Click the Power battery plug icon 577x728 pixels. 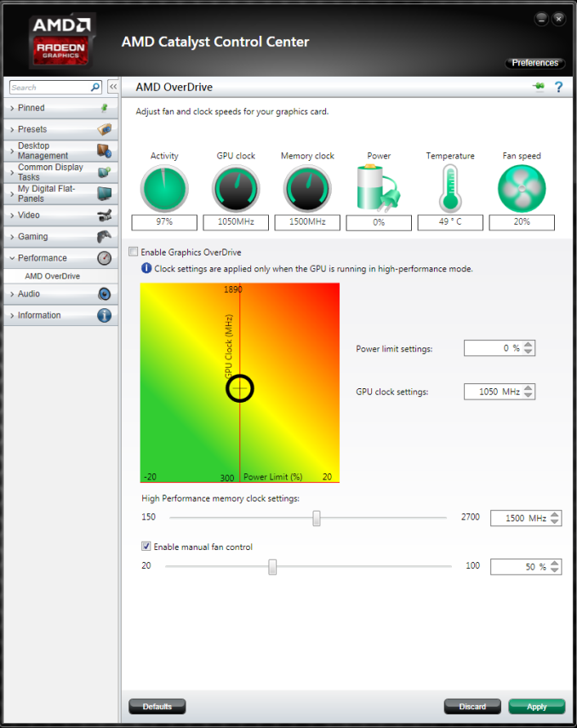pos(379,188)
